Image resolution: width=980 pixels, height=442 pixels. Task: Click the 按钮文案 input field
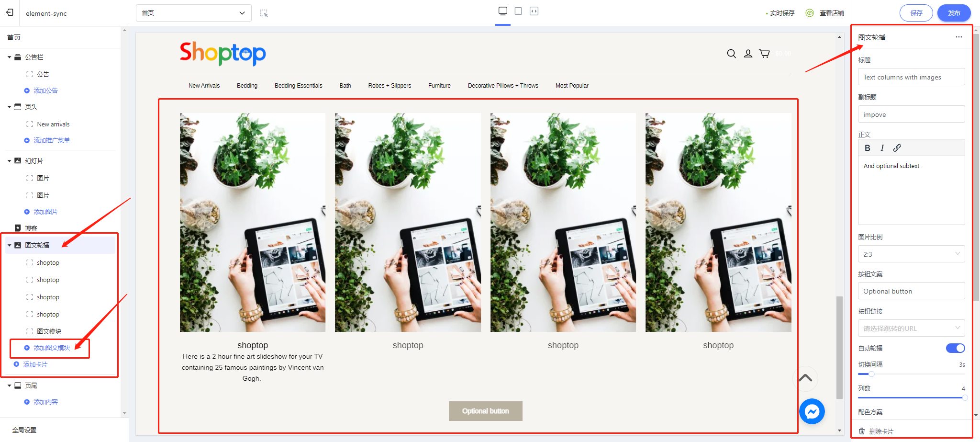coord(911,291)
